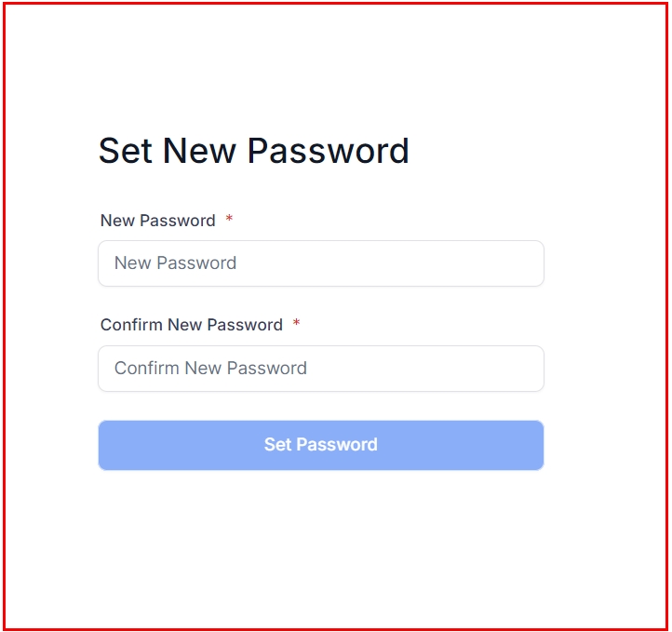Select the second password text box
This screenshot has height=632, width=672.
pyautogui.click(x=320, y=369)
